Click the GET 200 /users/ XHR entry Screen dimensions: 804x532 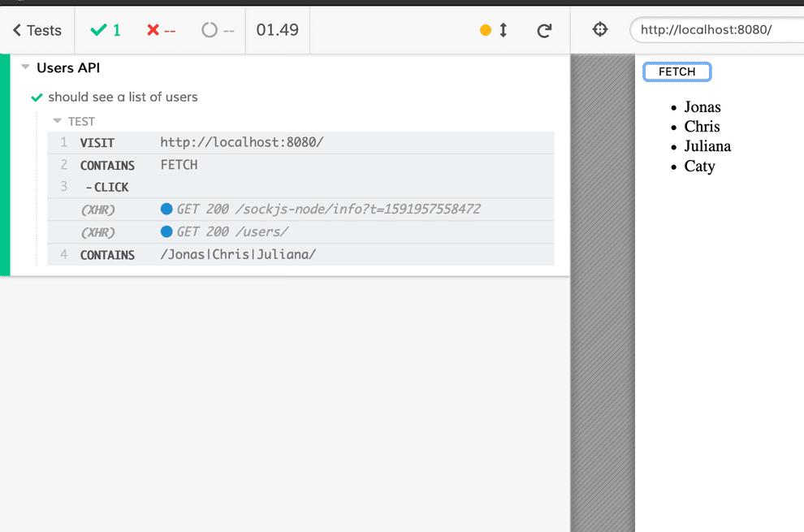pyautogui.click(x=232, y=232)
